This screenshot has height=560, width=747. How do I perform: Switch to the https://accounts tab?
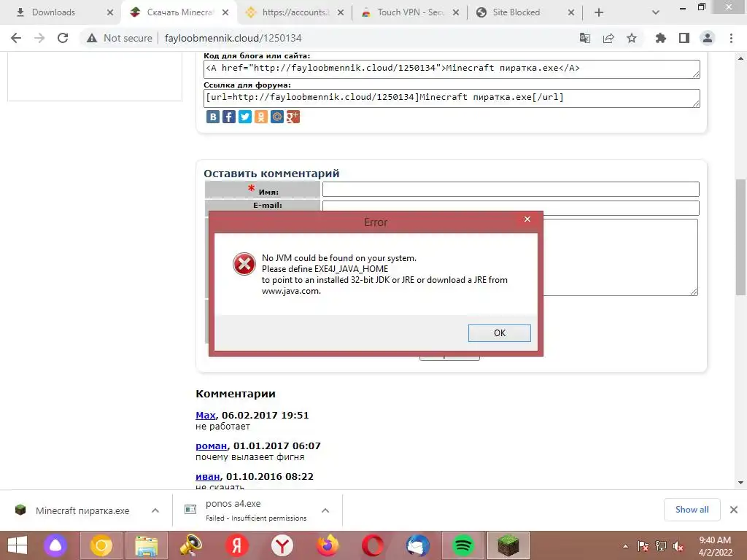(295, 12)
